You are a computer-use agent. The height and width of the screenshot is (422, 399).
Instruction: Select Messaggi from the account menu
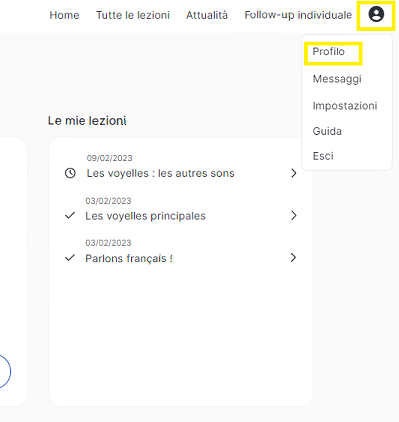337,79
